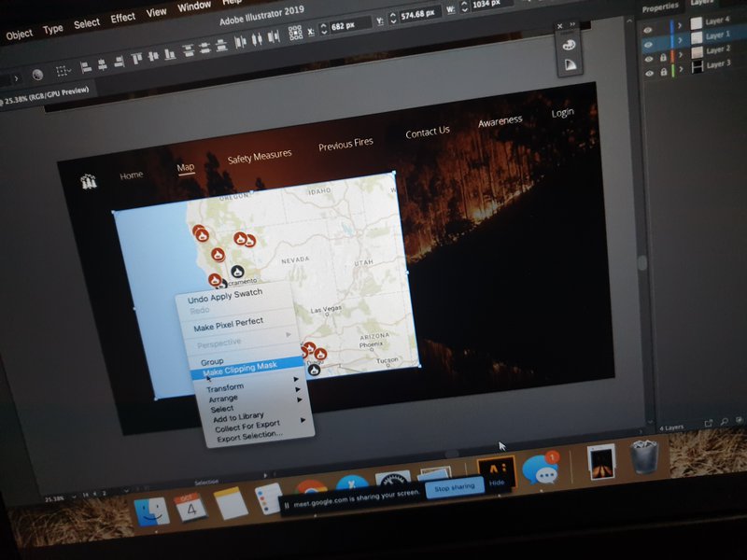Screen dimensions: 747x560
Task: Unlock Layer 2 by clicking its padlock
Action: 663,58
